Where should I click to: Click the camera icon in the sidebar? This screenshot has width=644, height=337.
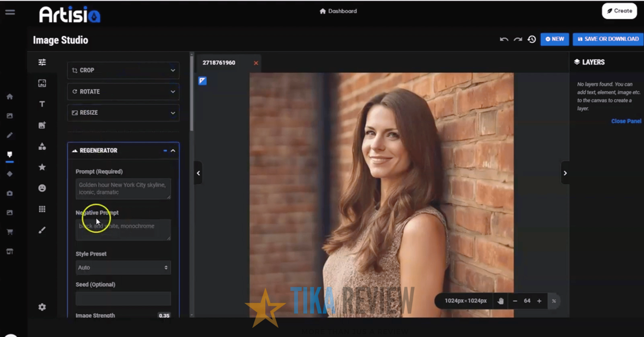pos(10,193)
